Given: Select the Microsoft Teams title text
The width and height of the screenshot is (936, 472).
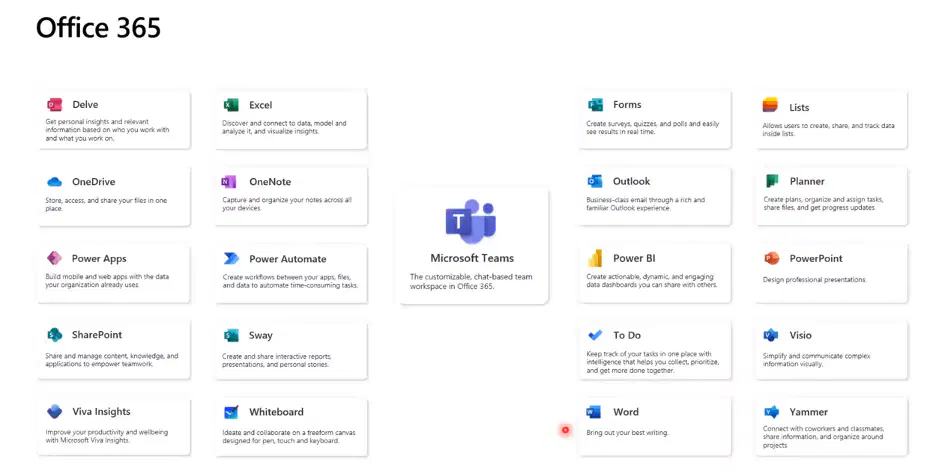Looking at the screenshot, I should 472,258.
